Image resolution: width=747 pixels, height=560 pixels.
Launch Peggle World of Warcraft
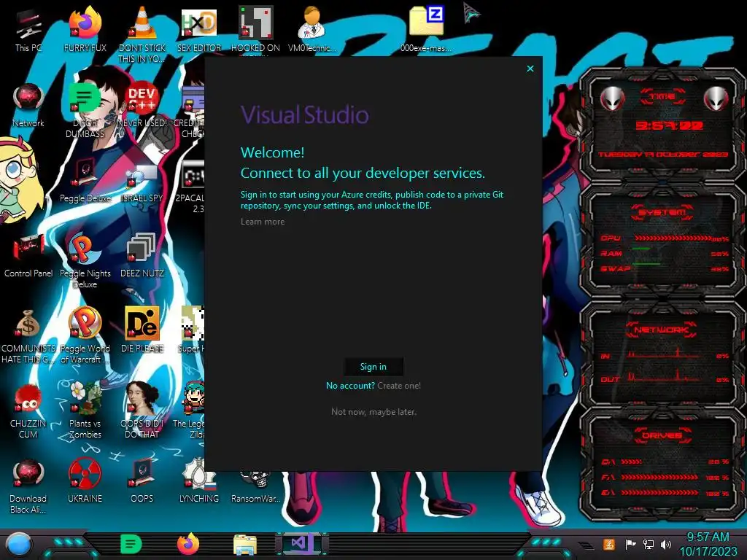click(x=85, y=335)
